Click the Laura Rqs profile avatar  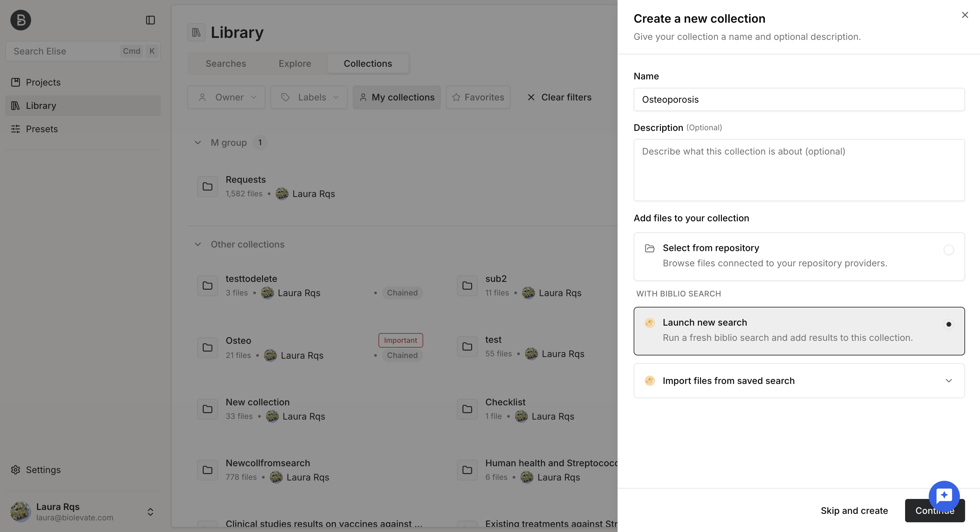[20, 512]
